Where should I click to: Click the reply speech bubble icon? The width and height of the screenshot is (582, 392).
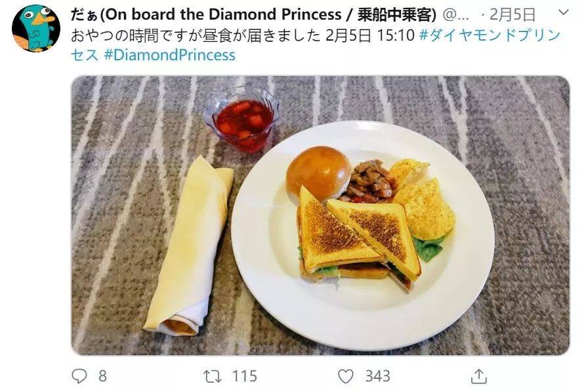pyautogui.click(x=79, y=376)
